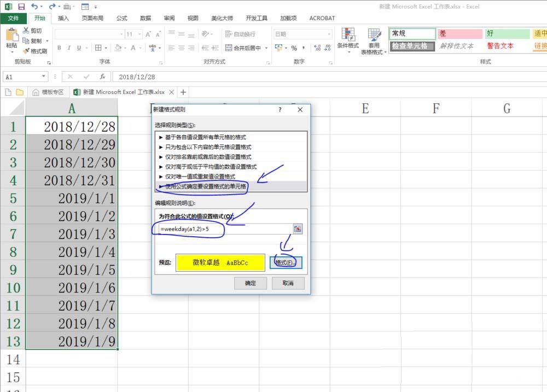
Task: Open the font size dropdown
Action: pos(138,34)
